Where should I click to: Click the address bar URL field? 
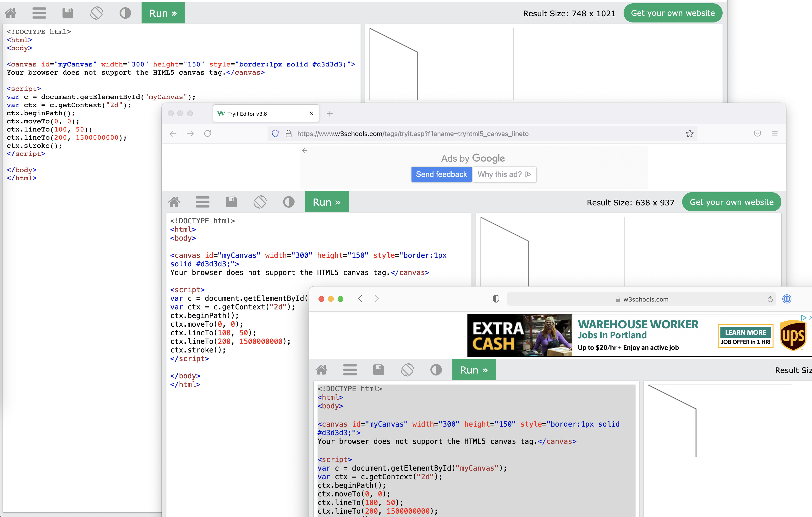pos(472,133)
